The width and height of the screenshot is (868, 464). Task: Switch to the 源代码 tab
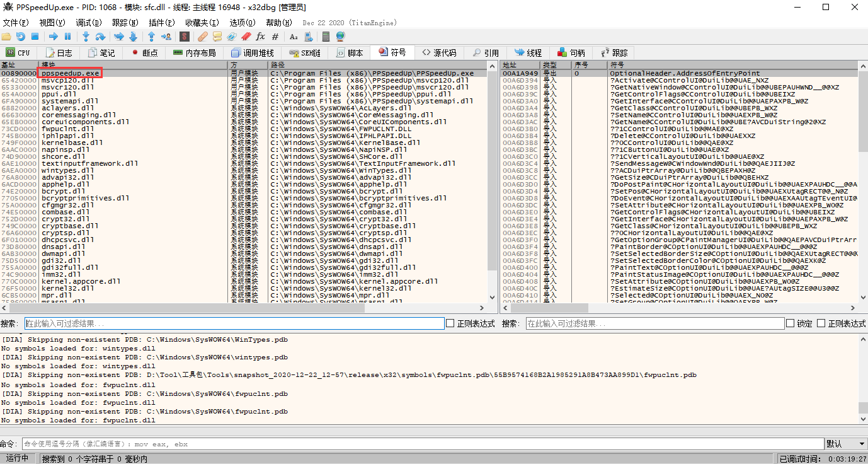coord(440,53)
